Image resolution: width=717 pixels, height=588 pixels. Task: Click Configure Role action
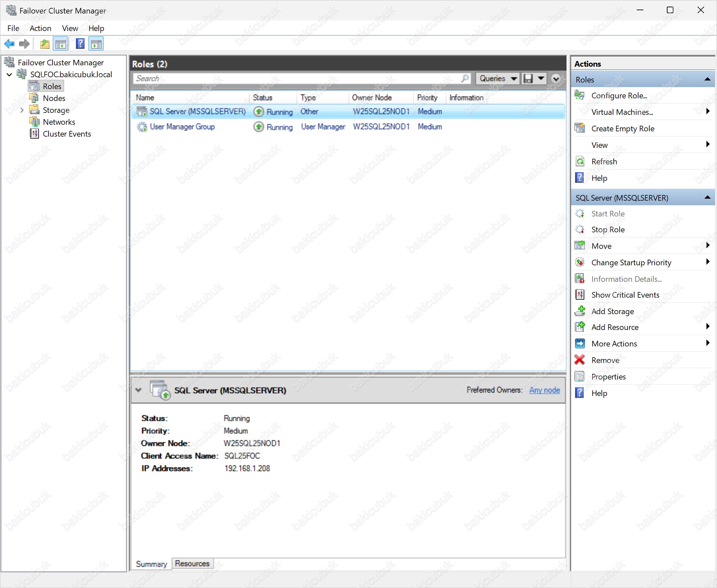[619, 95]
